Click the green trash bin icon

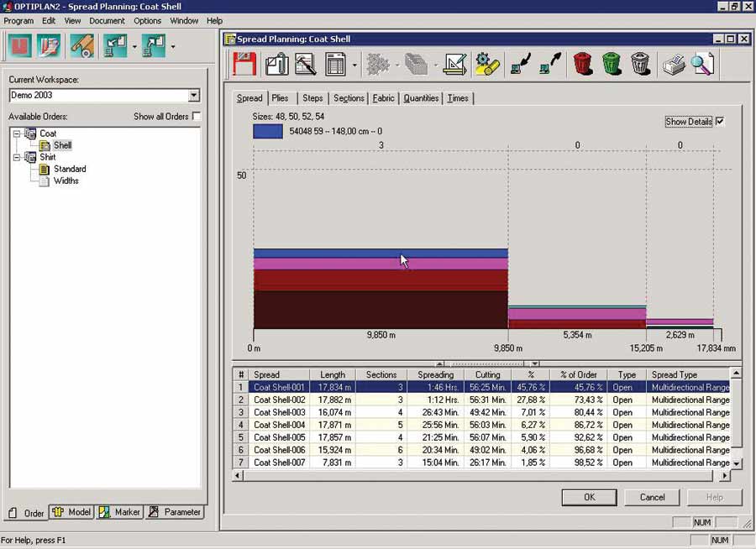point(612,64)
